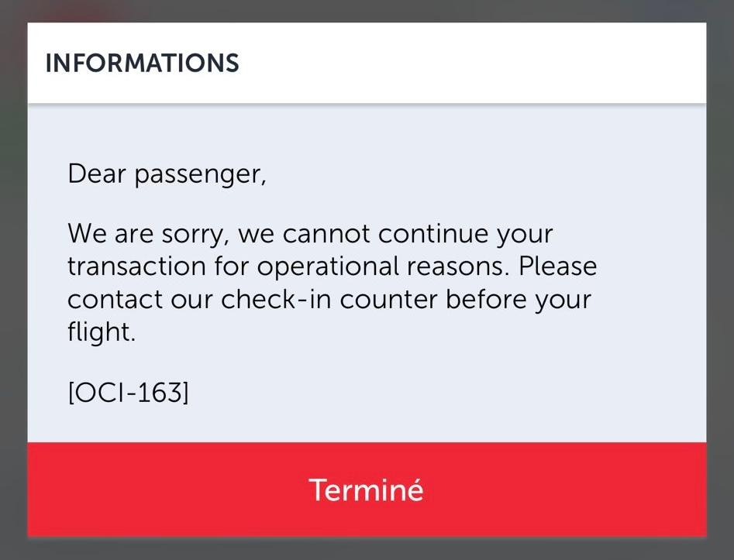
Task: Click the INFORMATIONS title text
Action: tap(143, 64)
